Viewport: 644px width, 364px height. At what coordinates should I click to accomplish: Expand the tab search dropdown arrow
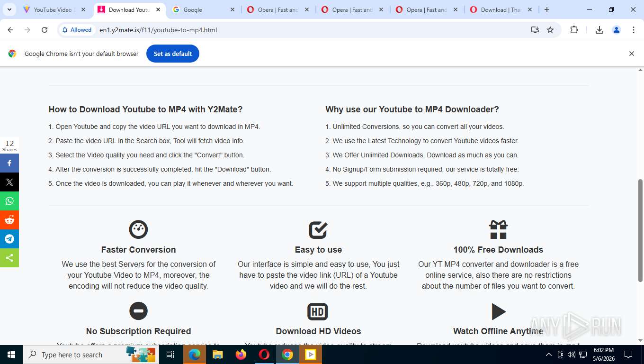click(x=9, y=9)
